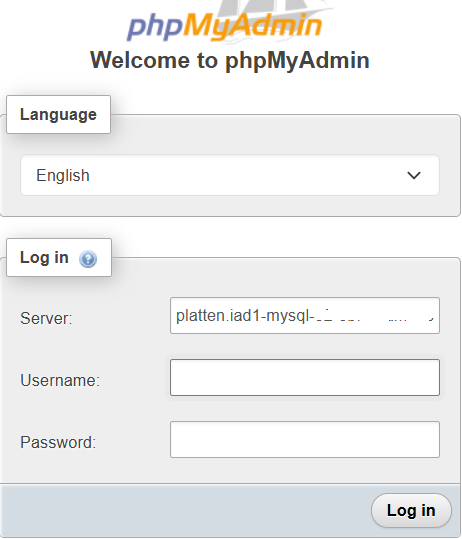The image size is (462, 539).
Task: Focus the Username input field
Action: click(x=305, y=377)
